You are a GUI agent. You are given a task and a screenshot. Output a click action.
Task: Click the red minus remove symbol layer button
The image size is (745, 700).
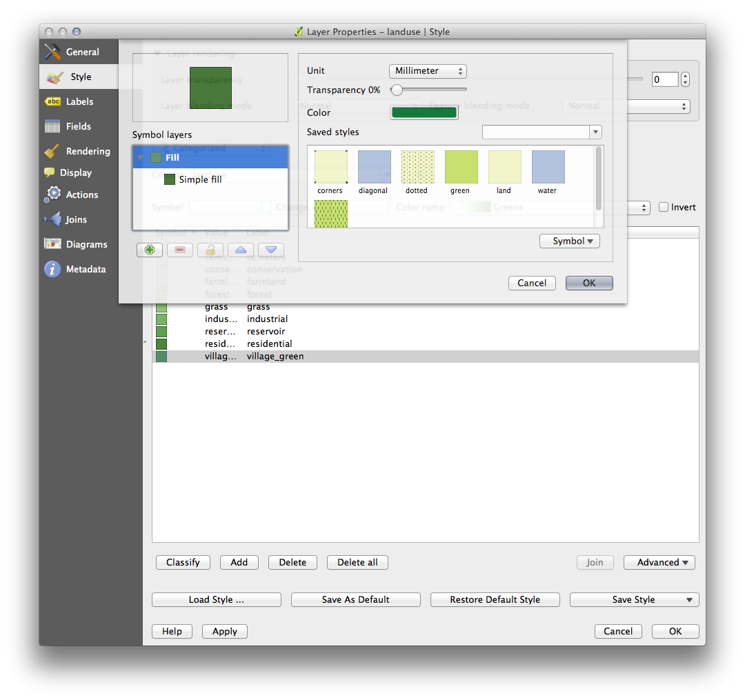(180, 250)
